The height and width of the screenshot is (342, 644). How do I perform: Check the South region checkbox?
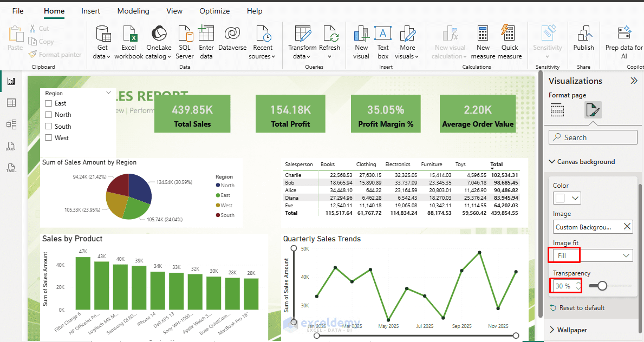[48, 127]
